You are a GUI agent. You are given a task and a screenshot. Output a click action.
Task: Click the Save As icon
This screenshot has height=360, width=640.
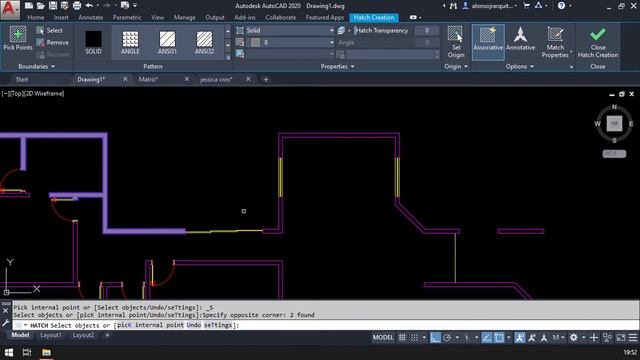[x=64, y=6]
